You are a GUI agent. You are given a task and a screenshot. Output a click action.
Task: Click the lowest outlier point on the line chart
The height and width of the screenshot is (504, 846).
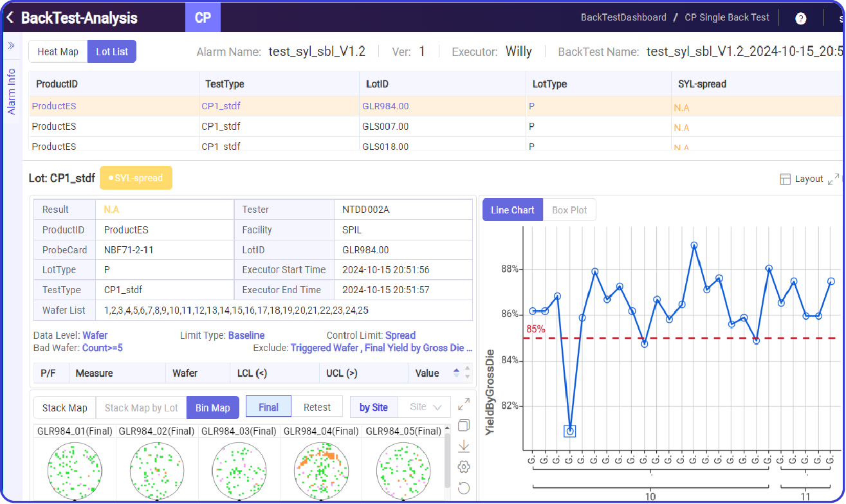click(x=569, y=431)
